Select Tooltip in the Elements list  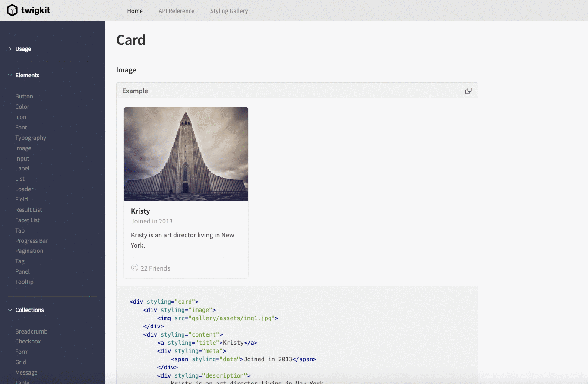click(24, 282)
